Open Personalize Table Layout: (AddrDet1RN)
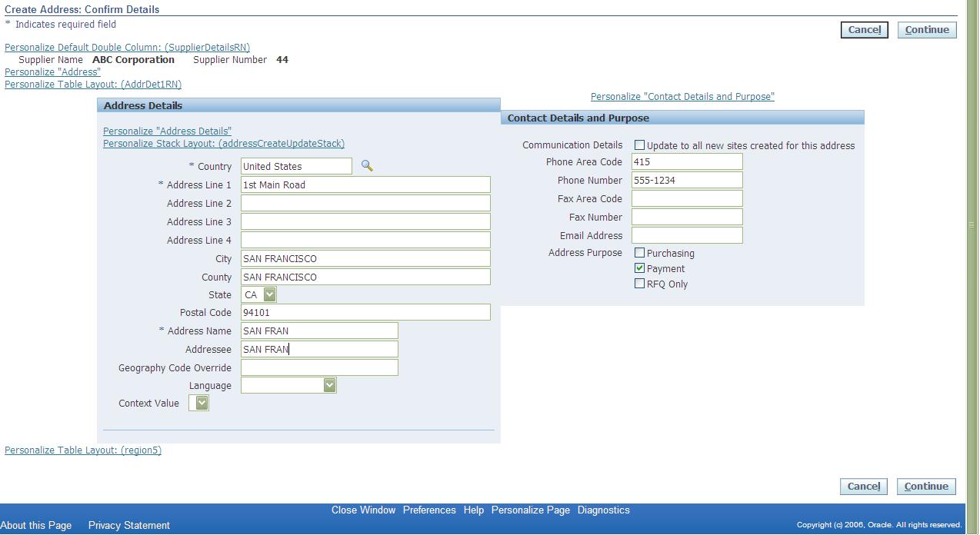The image size is (980, 535). [92, 84]
